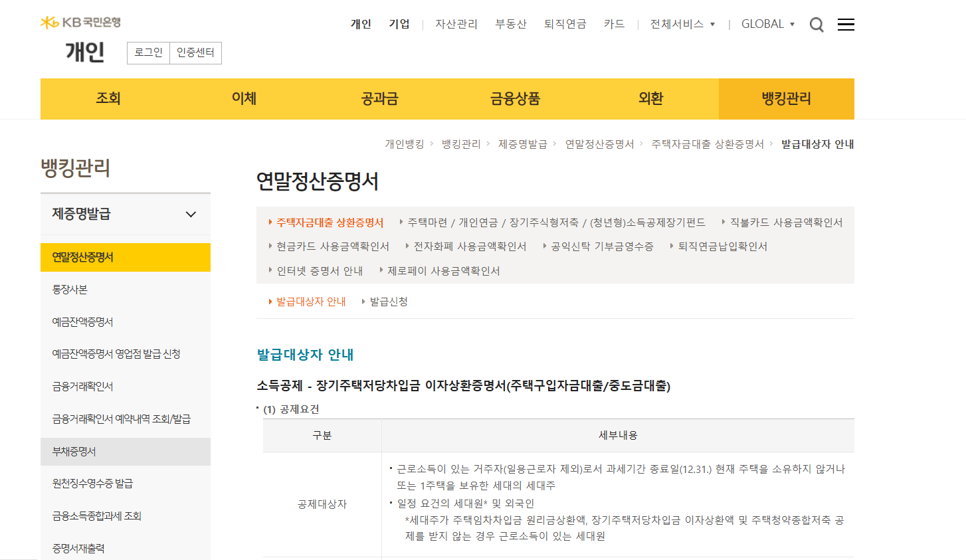
Task: Click the 로그인 button
Action: point(148,52)
